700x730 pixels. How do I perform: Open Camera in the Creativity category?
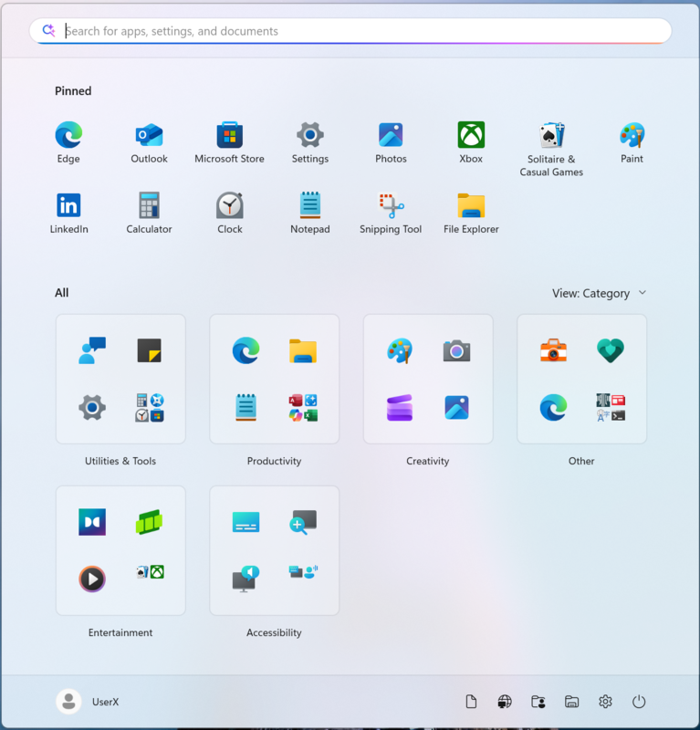(x=456, y=351)
